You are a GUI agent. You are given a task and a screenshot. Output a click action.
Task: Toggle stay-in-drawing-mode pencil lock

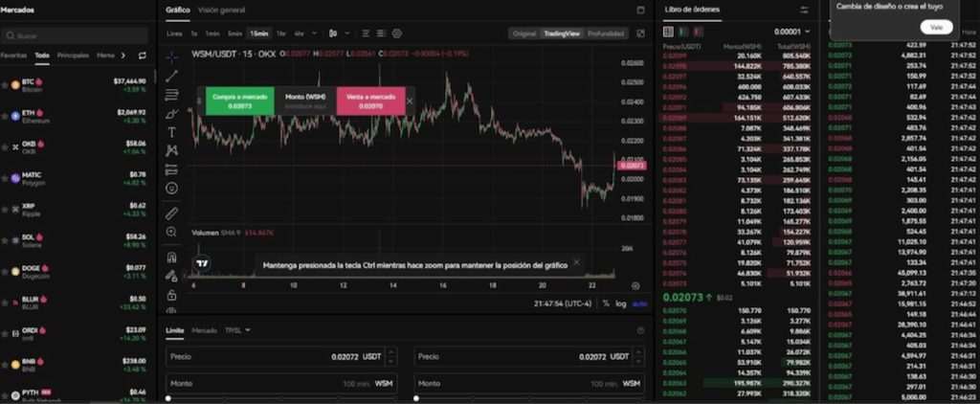172,275
